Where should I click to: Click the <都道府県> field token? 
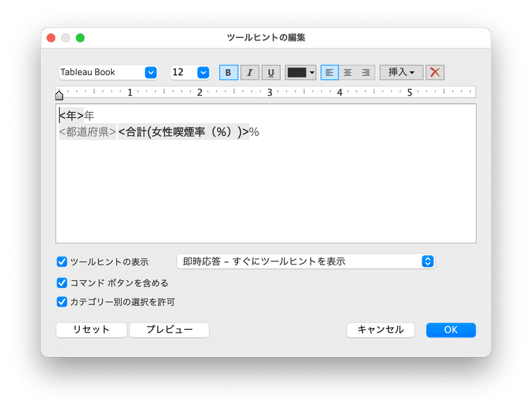pos(88,132)
